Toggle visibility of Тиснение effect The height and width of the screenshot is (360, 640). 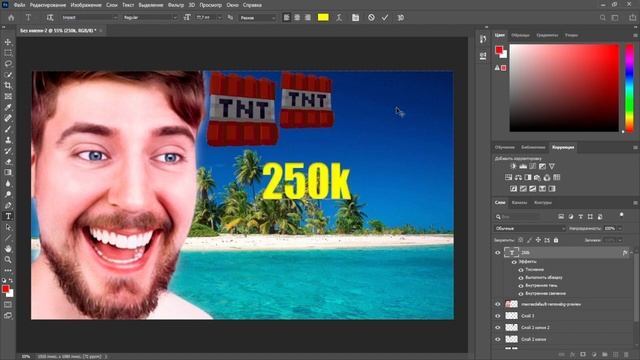[x=521, y=270]
